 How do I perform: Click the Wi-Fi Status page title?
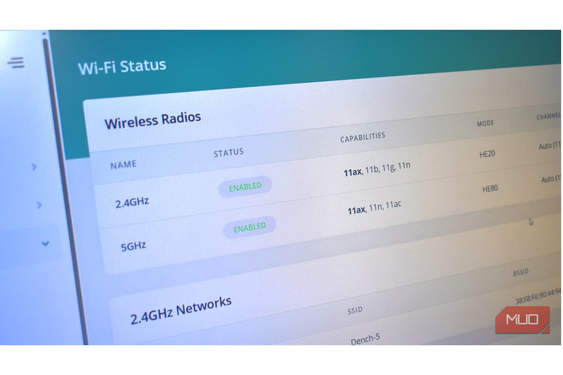[122, 66]
